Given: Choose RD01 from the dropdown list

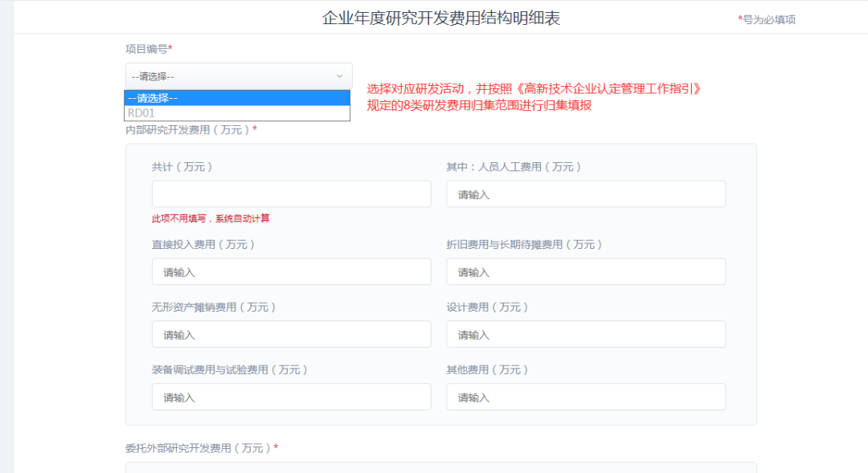Looking at the screenshot, I should [x=237, y=113].
